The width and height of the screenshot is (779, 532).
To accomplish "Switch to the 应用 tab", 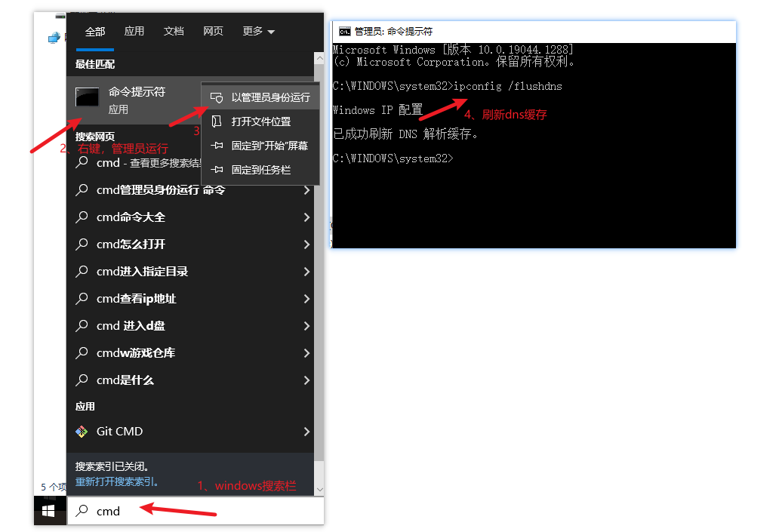I will tap(134, 31).
